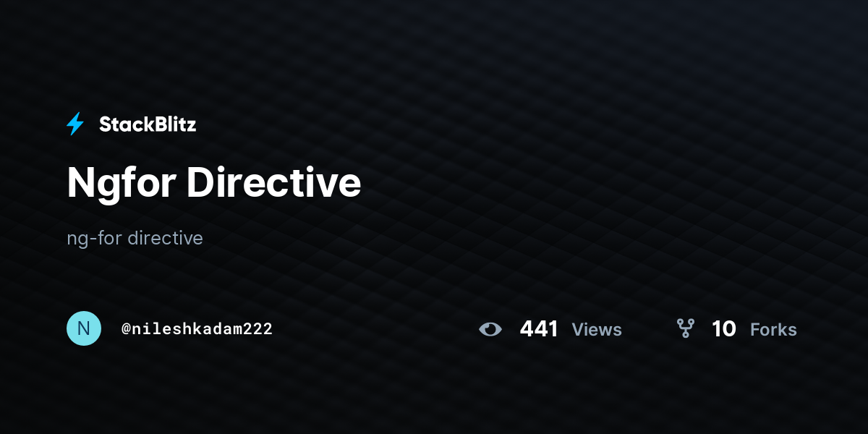This screenshot has height=434, width=868.
Task: Click the word Directive in the heading
Action: coord(274,182)
